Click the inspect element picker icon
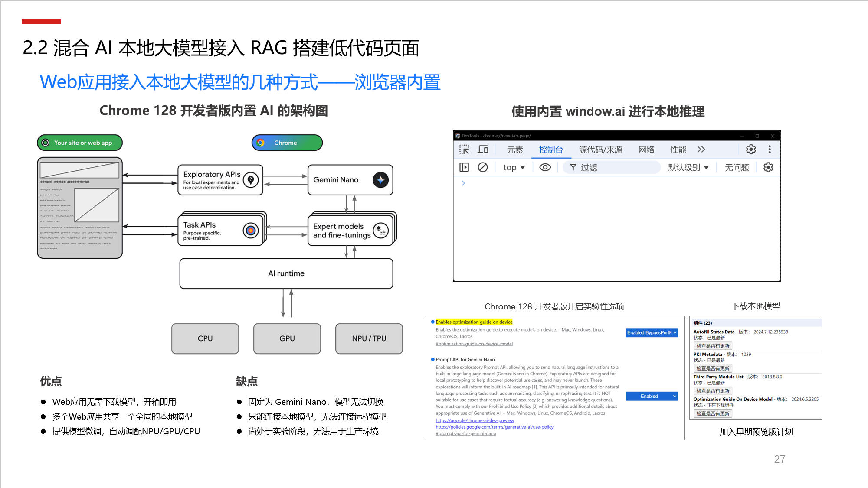 tap(464, 150)
